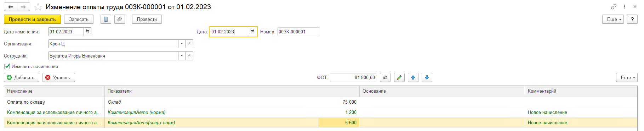This screenshot has width=644, height=131.
Task: Click the Номер field 003К-000001
Action: pyautogui.click(x=298, y=32)
